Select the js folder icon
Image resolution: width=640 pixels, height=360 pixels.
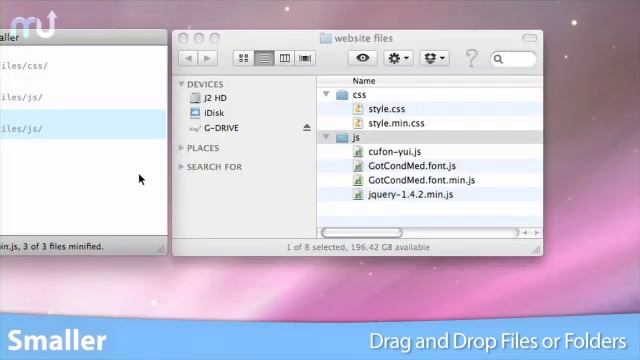pos(342,138)
